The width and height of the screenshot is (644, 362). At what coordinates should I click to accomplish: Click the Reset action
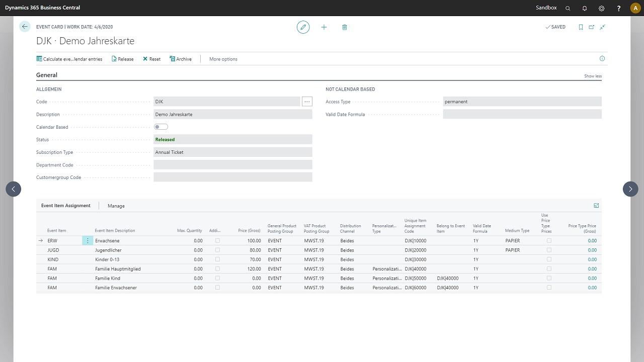pos(151,59)
